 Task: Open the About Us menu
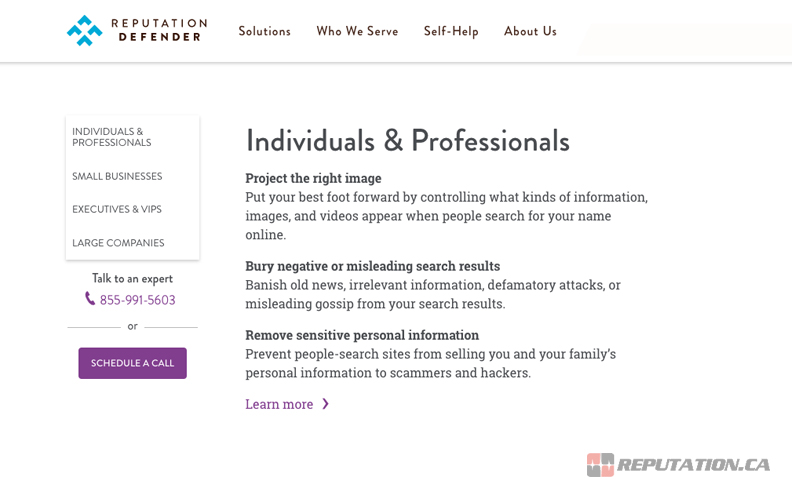point(530,31)
